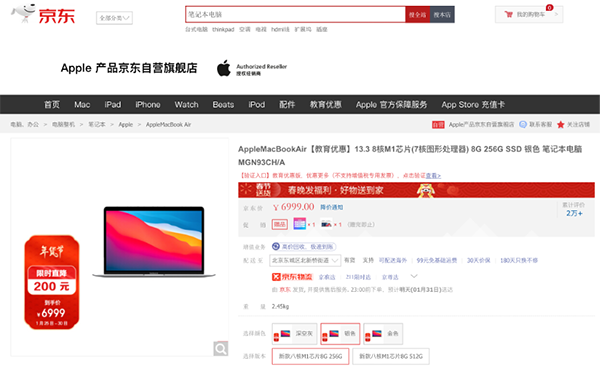Click the cart item count badge
This screenshot has width=600, height=366.
click(x=549, y=7)
